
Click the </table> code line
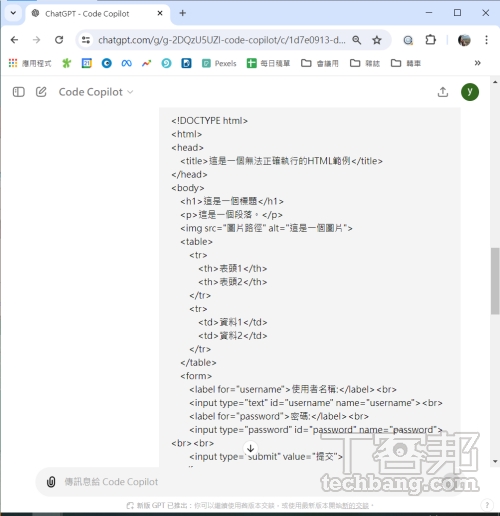[198, 363]
